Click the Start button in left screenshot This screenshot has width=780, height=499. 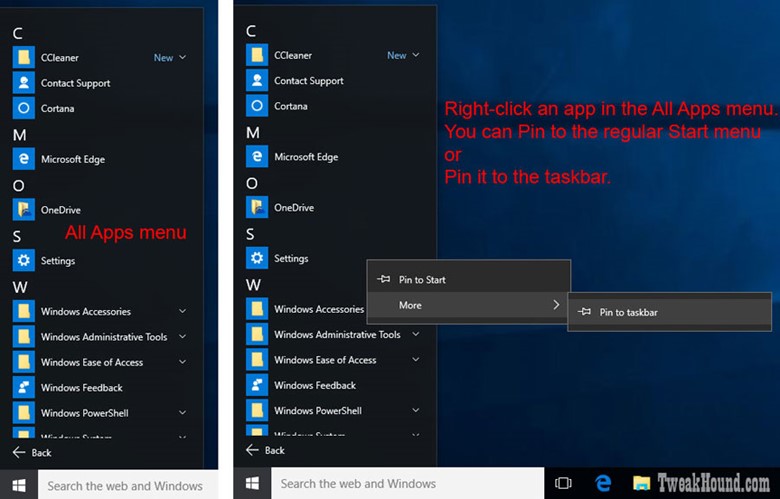[19, 485]
